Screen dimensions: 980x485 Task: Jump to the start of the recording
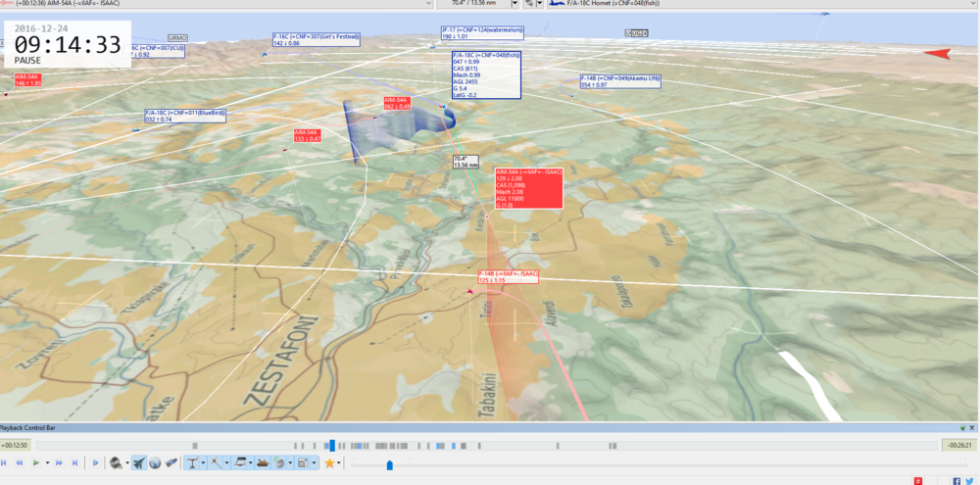pyautogui.click(x=5, y=462)
